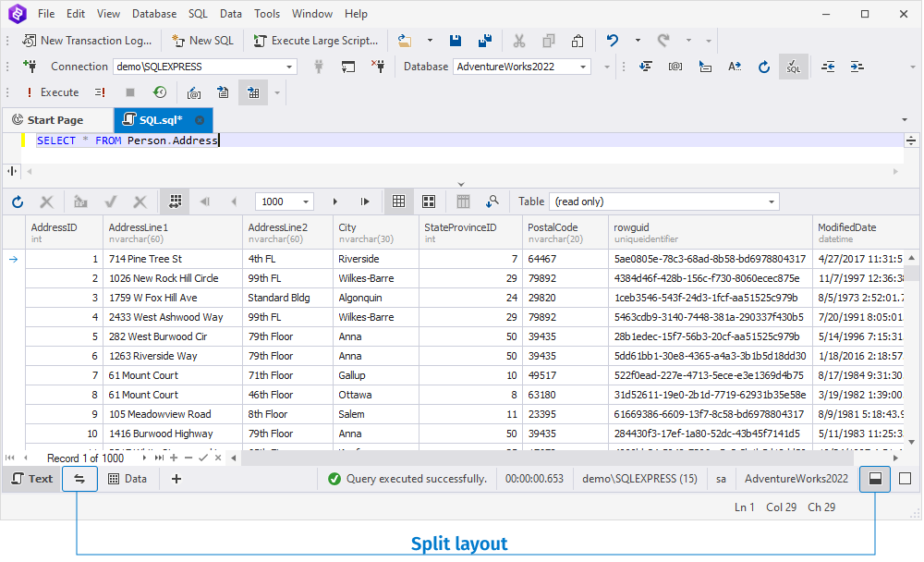Open the Tools menu

point(267,14)
